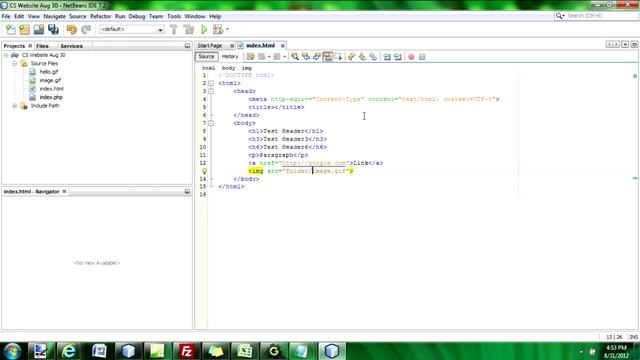This screenshot has height=360, width=640.
Task: Open the Navigate menu
Action: [x=54, y=16]
